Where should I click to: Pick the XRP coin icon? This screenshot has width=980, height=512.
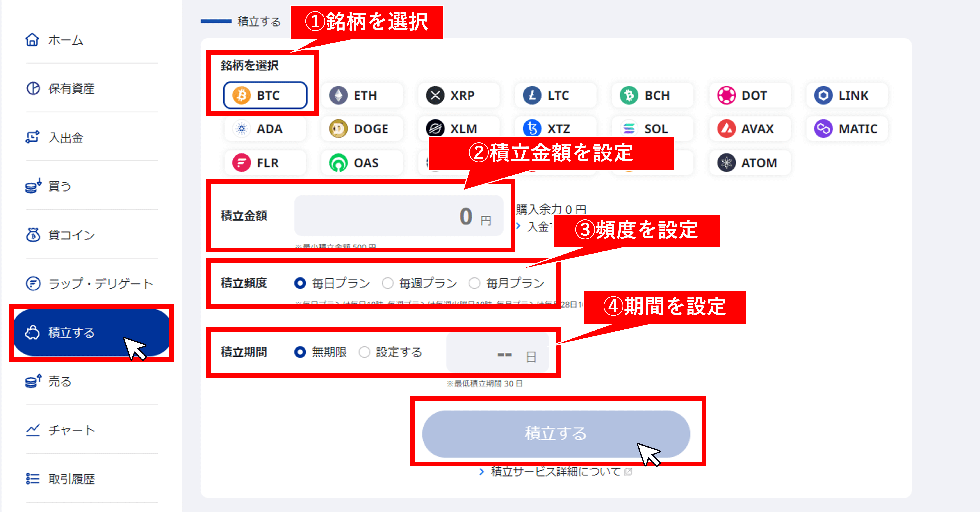click(435, 95)
